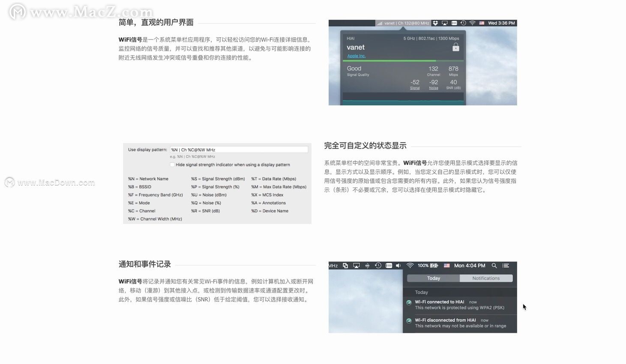
Task: Click the Wi-Fi connected to HIAI notification
Action: 460,305
